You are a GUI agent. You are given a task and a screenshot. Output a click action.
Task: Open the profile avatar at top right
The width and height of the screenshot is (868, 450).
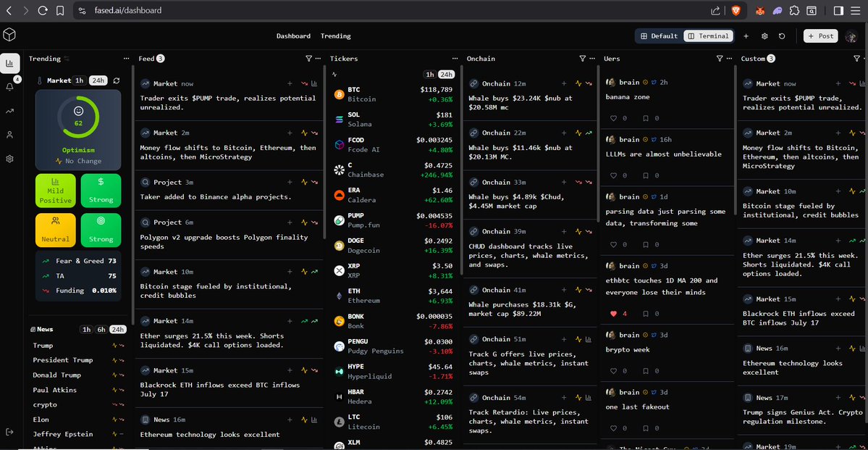coord(851,36)
